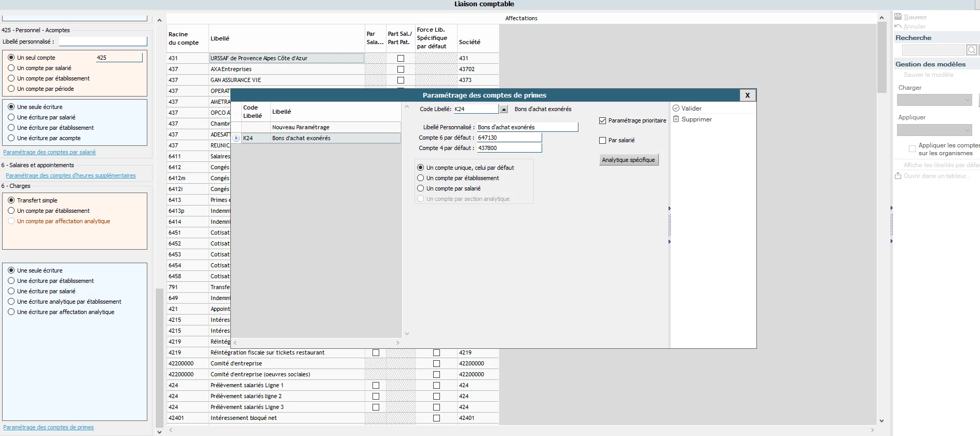The width and height of the screenshot is (980, 436).
Task: Click the Réintégration fiscale sur tickets restaurant cell
Action: 287,352
